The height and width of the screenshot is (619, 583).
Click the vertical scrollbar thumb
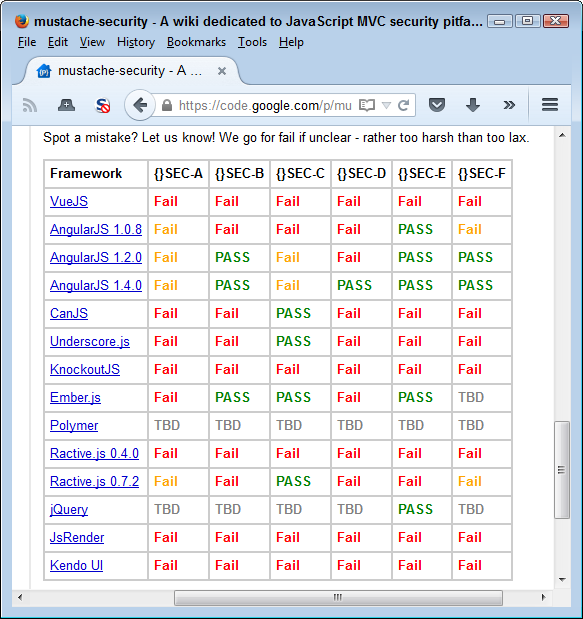point(562,470)
